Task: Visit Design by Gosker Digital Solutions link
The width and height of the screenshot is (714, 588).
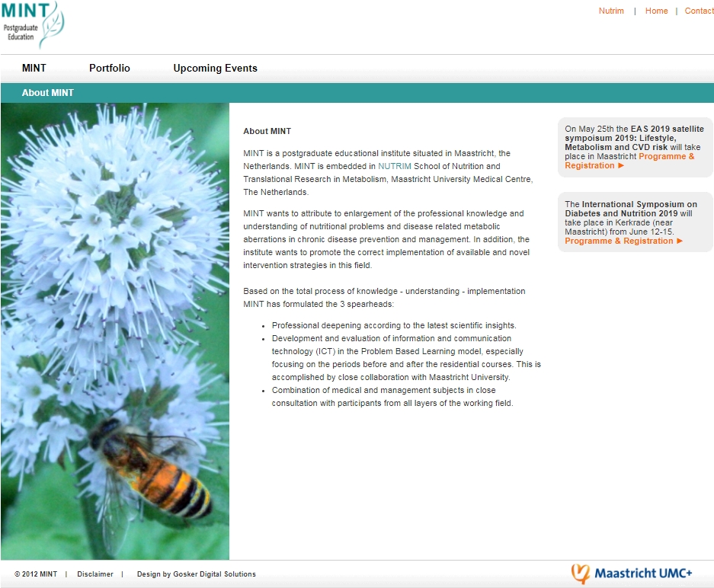Action: (197, 574)
